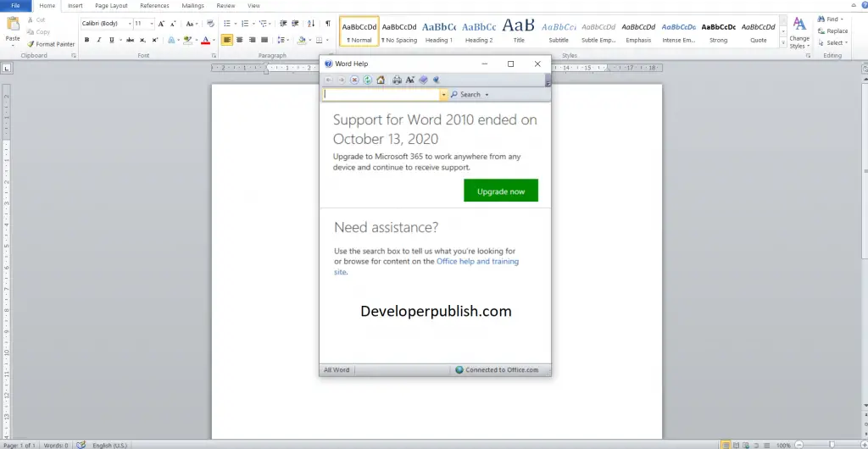Click the green Upgrade now button
Screen dimensions: 868x449
click(x=501, y=191)
